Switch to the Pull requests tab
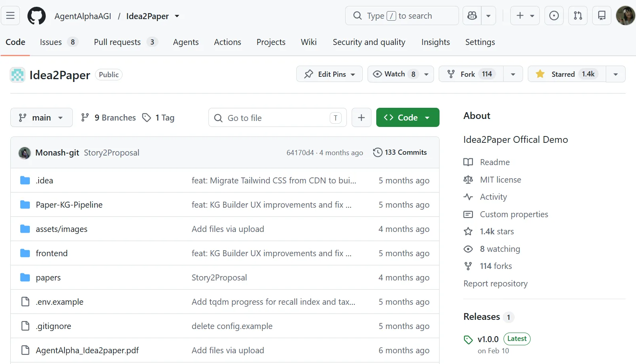 126,42
